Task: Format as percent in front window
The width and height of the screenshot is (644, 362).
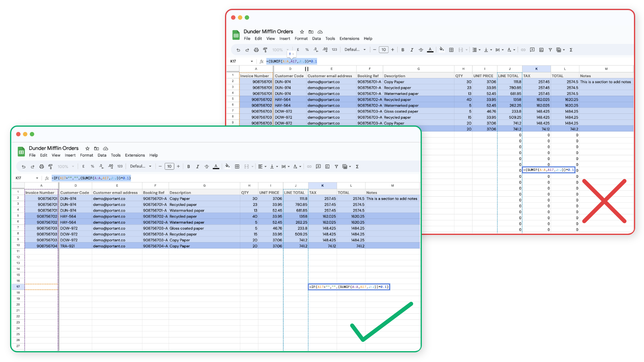Action: [x=92, y=167]
